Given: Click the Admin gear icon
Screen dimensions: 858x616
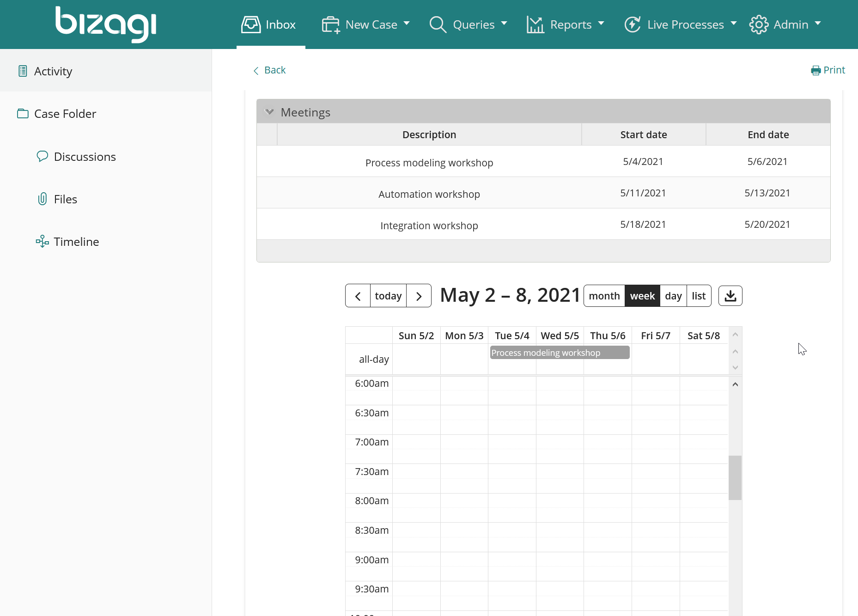Looking at the screenshot, I should tap(759, 24).
